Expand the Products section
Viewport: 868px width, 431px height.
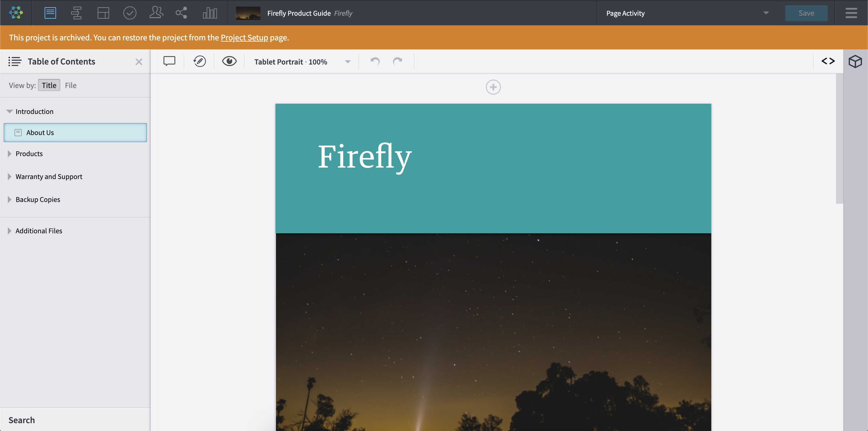tap(9, 154)
